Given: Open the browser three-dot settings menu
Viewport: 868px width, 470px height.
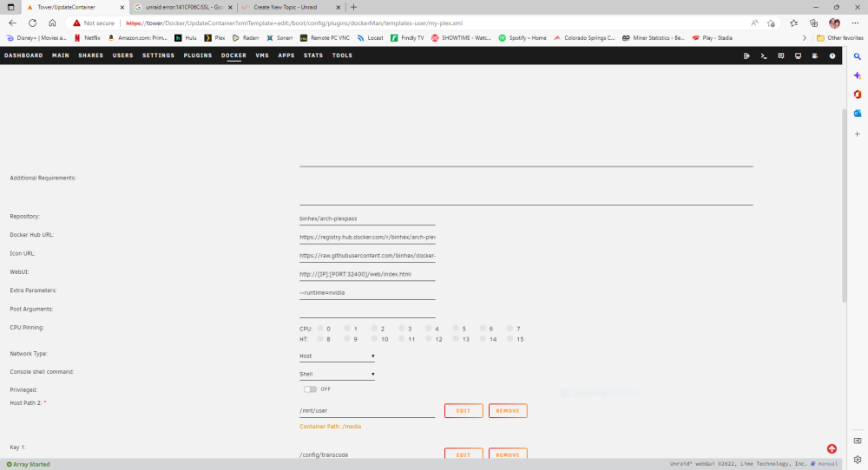Looking at the screenshot, I should [855, 23].
